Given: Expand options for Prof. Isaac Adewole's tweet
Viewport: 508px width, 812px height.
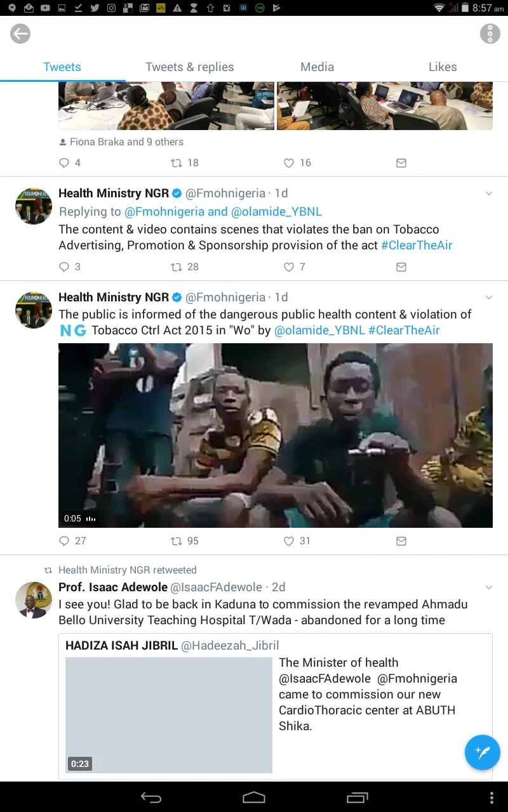Looking at the screenshot, I should (x=488, y=587).
